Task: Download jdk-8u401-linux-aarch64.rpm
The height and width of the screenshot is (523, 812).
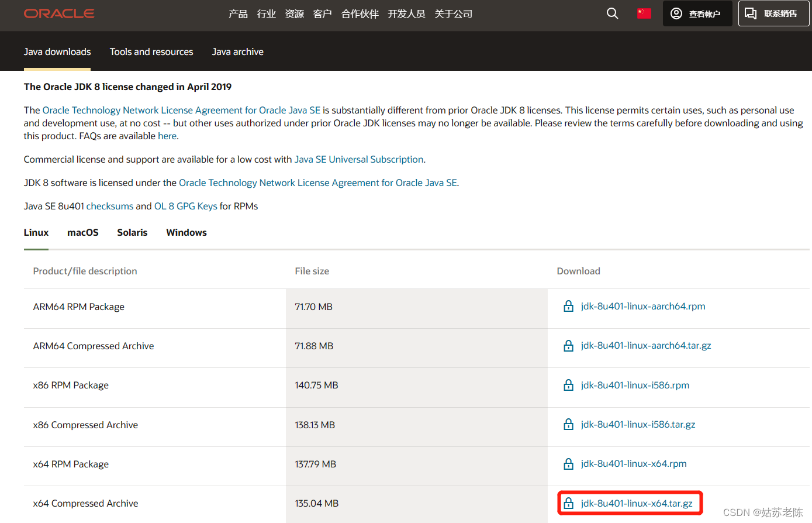Action: coord(643,306)
